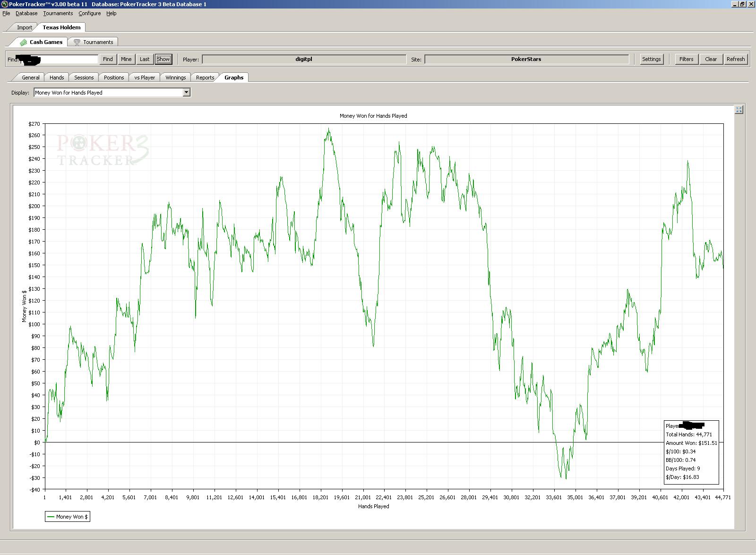Click the Days Played: 9 text

coord(683,468)
